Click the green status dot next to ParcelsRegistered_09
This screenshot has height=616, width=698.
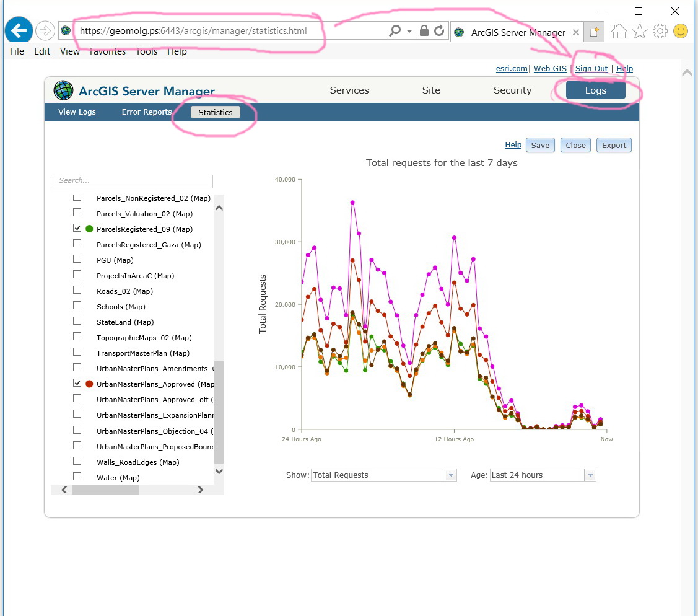pos(89,228)
